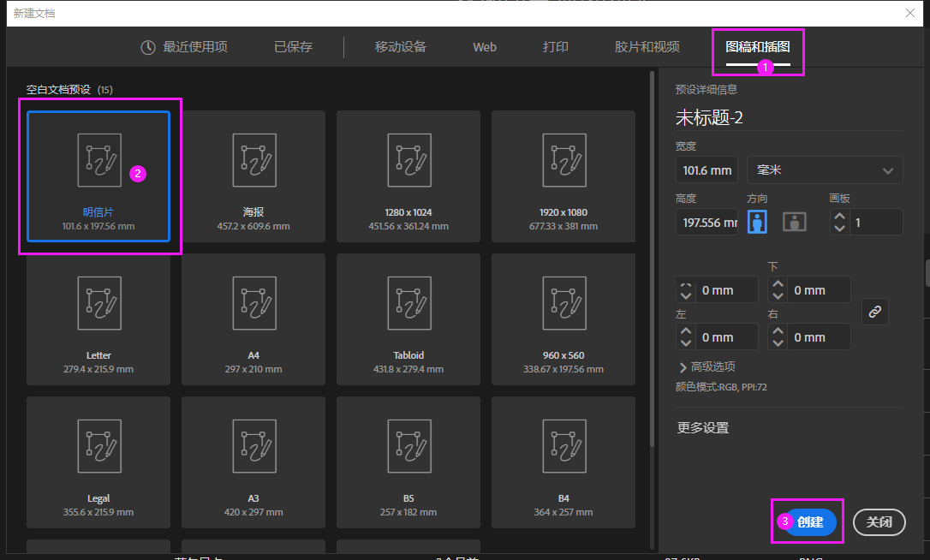
Task: Click the scrollbar on the right panel
Action: coord(927,274)
